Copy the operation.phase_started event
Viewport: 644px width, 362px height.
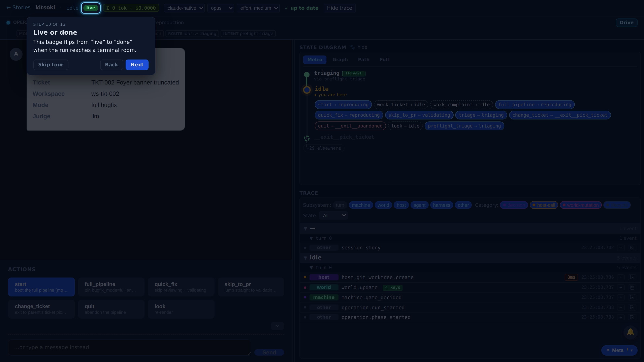point(632,317)
